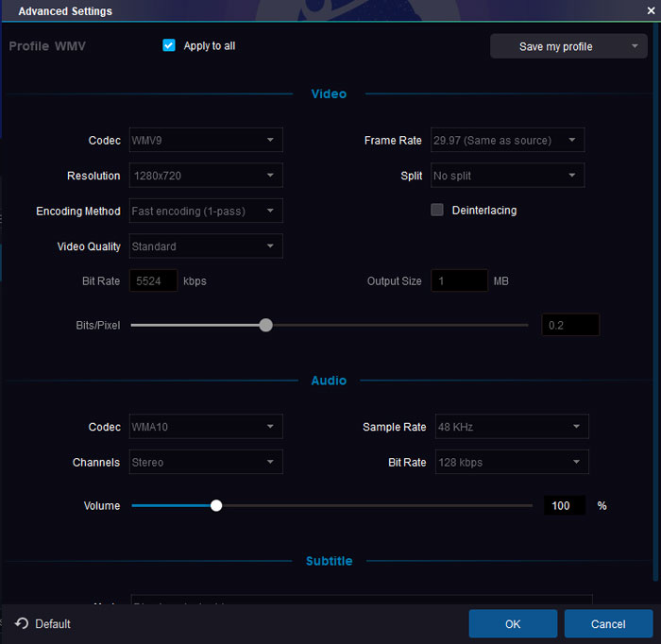Click the Output Size MB field
Viewport: 661px width, 644px height.
(x=459, y=280)
